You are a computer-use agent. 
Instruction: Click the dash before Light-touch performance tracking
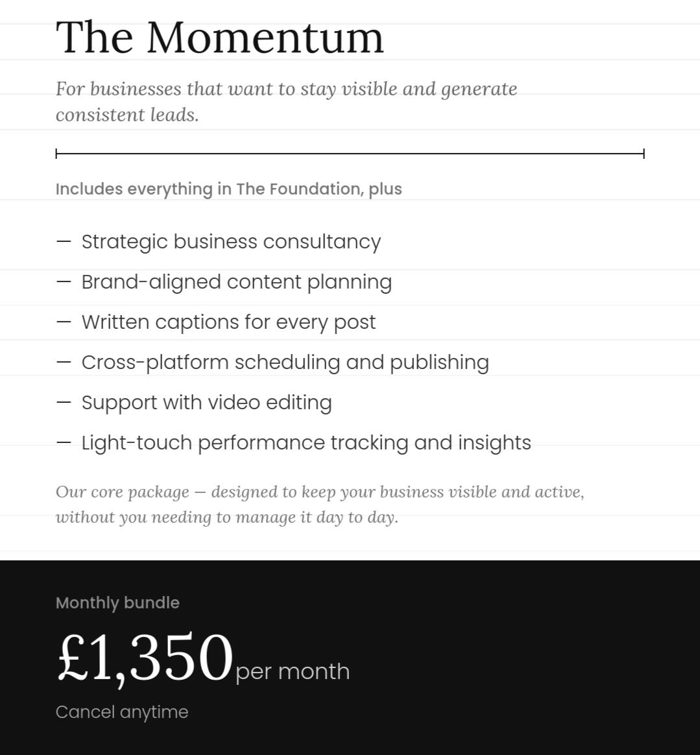[64, 442]
